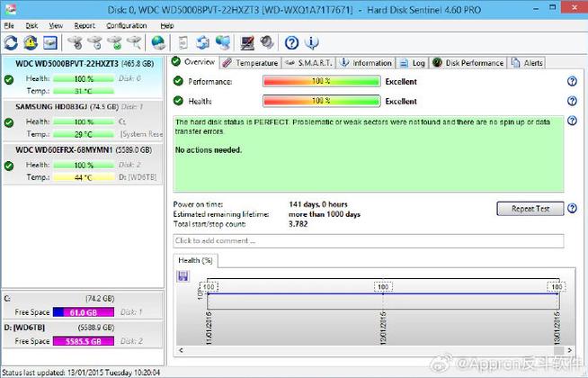The image size is (588, 378).
Task: Switch to the Log tab
Action: [412, 63]
